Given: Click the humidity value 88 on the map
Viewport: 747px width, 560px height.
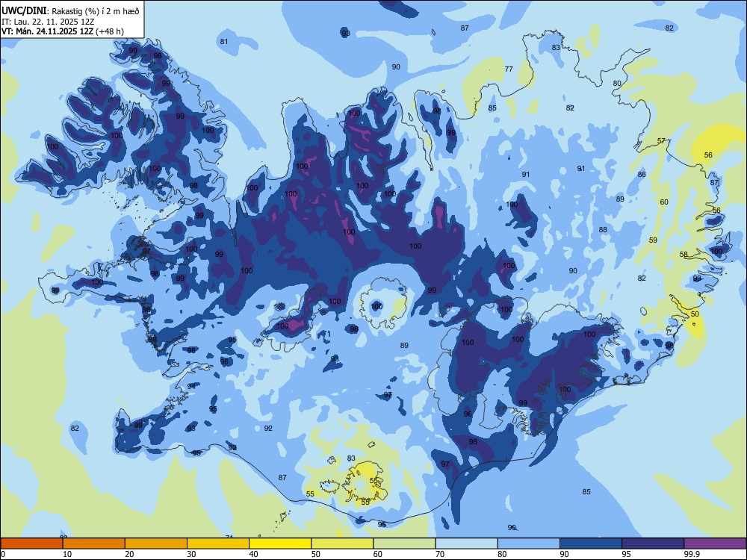Looking at the screenshot, I should point(603,229).
